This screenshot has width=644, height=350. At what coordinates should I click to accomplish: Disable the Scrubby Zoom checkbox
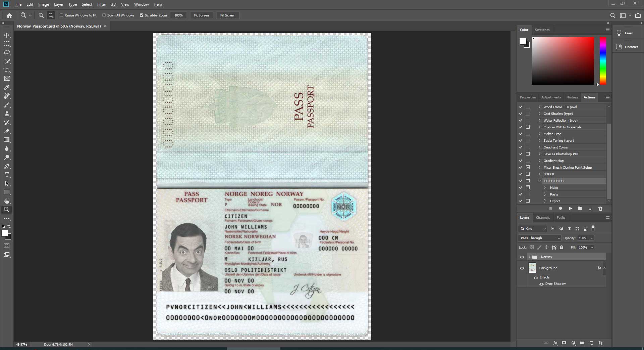[x=142, y=15]
